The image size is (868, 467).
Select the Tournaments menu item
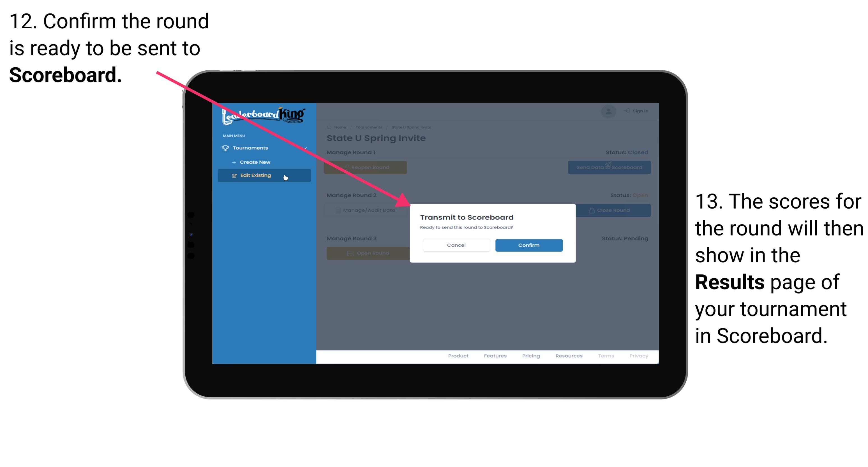tap(251, 148)
